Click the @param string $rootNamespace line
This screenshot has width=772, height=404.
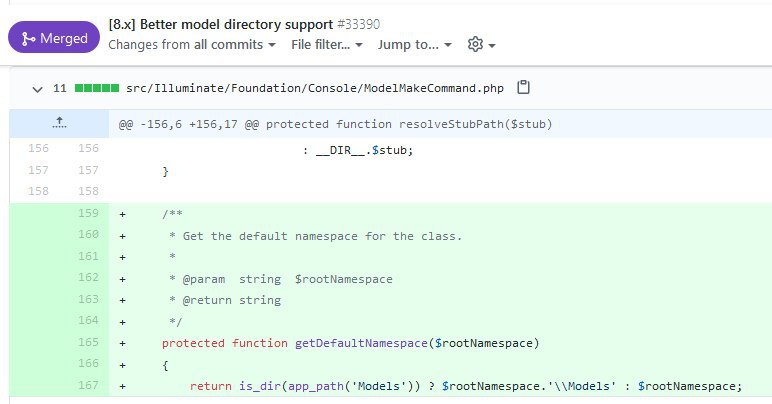pos(281,280)
